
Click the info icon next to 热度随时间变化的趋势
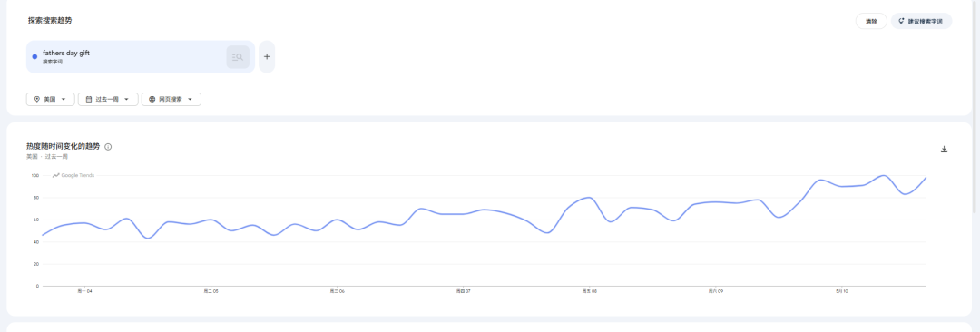click(x=108, y=147)
